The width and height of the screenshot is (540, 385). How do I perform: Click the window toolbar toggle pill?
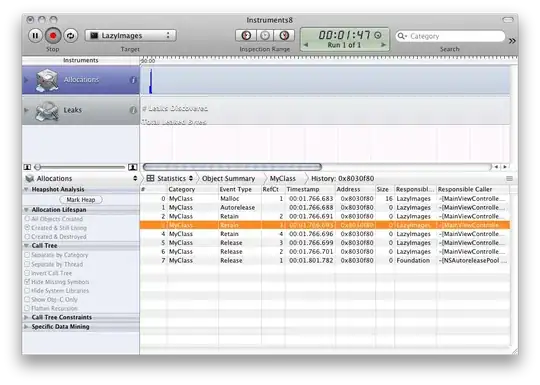pyautogui.click(x=508, y=20)
